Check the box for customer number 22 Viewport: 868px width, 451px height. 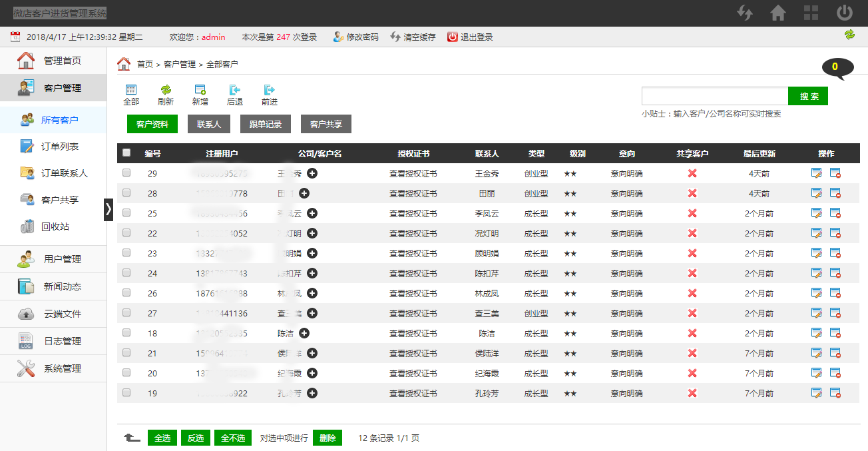126,232
